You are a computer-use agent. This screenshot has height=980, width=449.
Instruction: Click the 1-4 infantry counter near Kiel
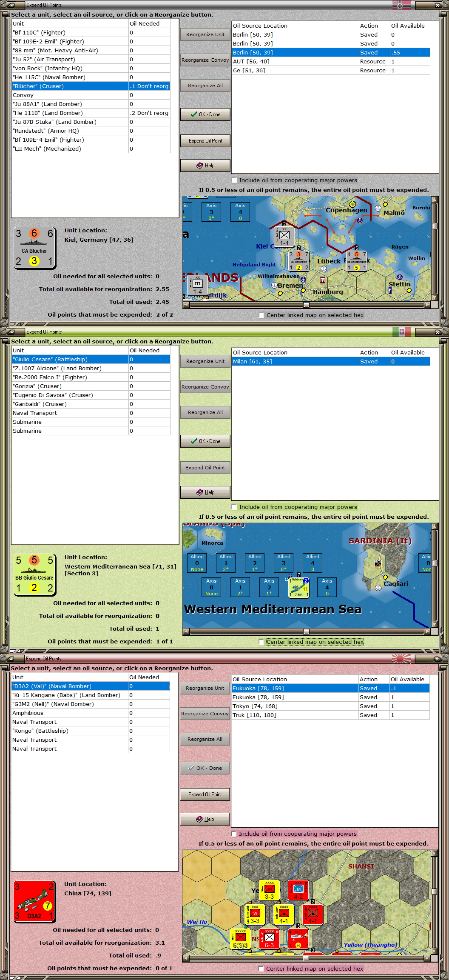(284, 237)
